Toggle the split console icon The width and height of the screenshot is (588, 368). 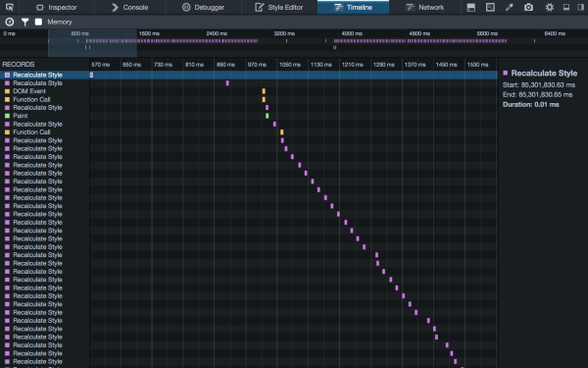pos(471,7)
